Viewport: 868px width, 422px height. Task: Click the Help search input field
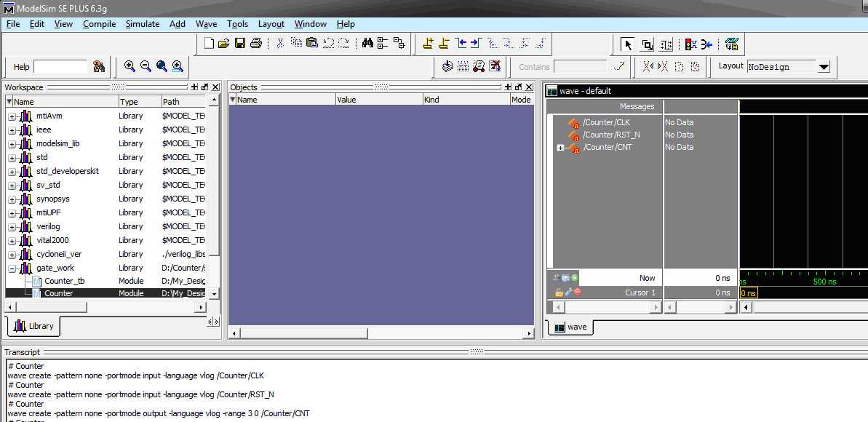[x=60, y=67]
